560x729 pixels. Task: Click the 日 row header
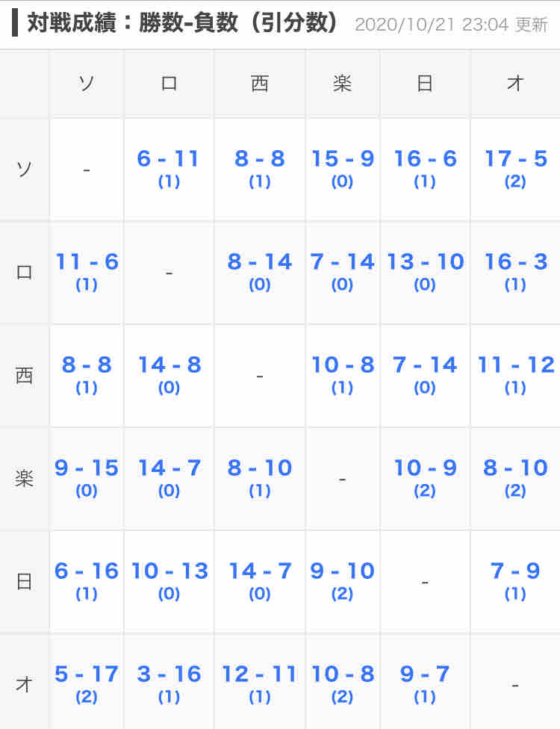click(25, 582)
